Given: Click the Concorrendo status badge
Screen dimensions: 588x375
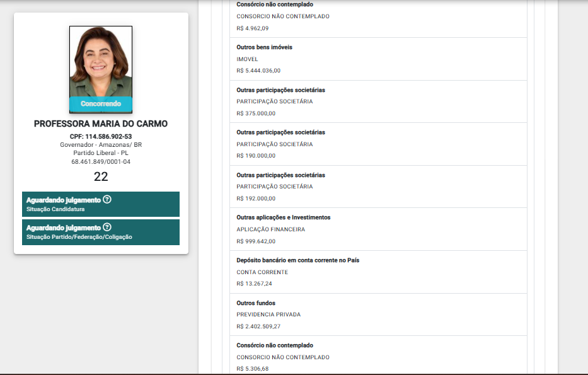Looking at the screenshot, I should pos(101,104).
